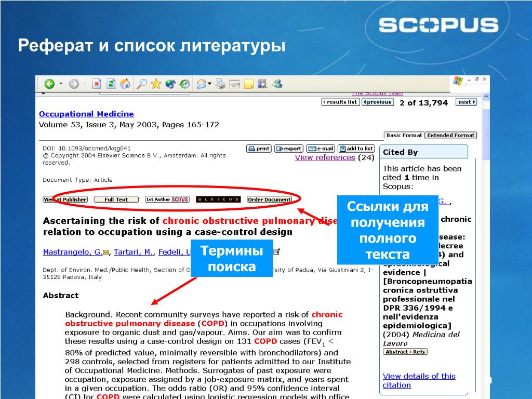The height and width of the screenshot is (399, 532).
Task: Open History with the green clock icon
Action: point(184,84)
